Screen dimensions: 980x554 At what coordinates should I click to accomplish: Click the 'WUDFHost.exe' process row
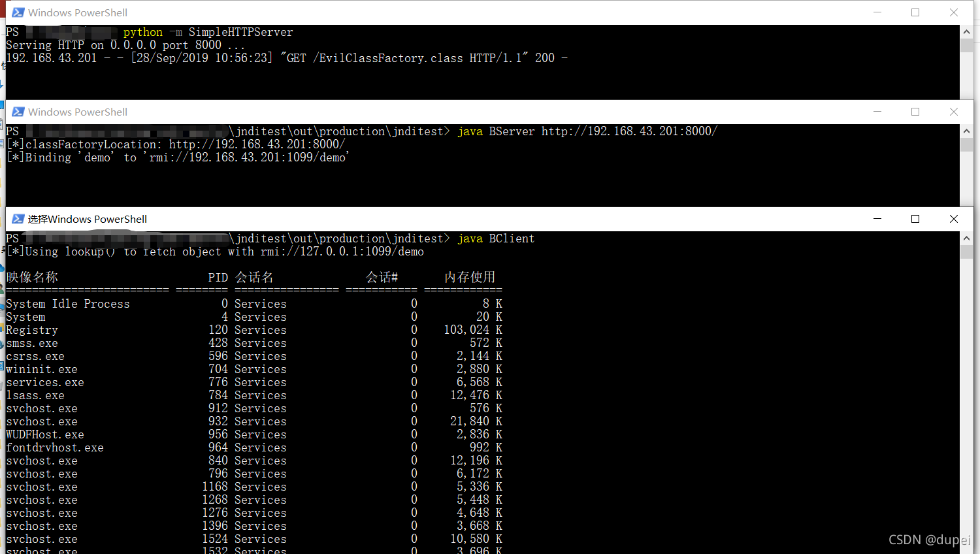coord(254,434)
